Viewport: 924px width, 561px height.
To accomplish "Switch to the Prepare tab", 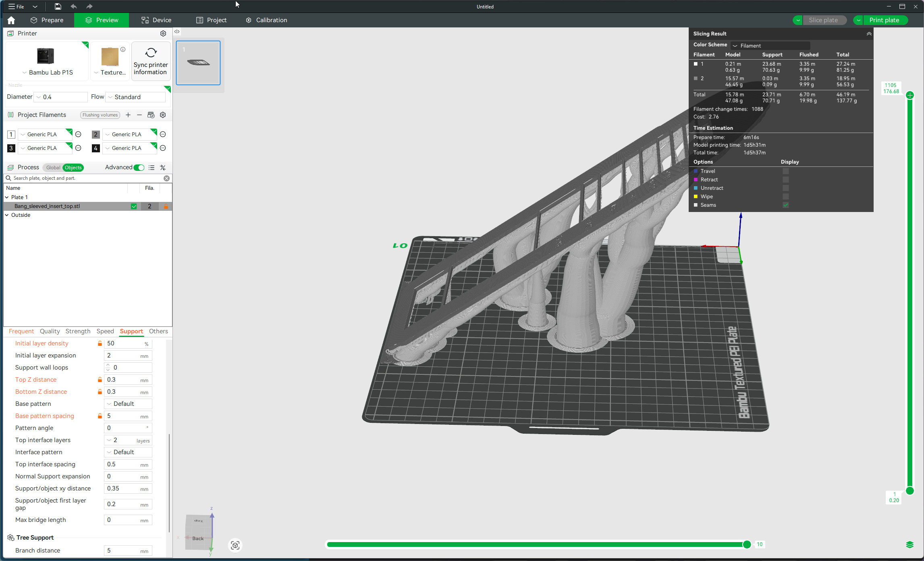I will (47, 20).
